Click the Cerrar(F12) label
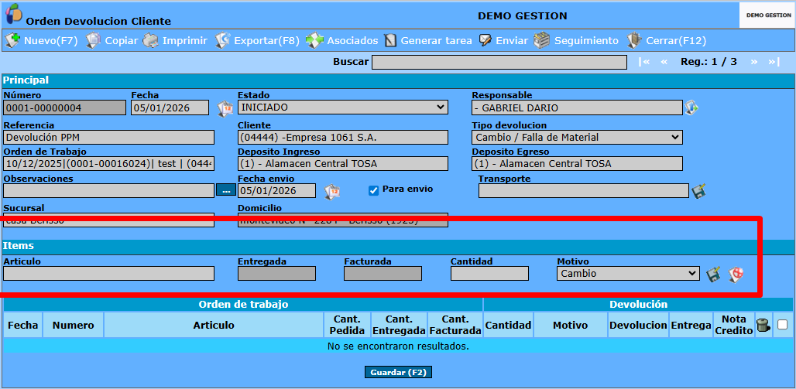The image size is (796, 389). pos(676,41)
